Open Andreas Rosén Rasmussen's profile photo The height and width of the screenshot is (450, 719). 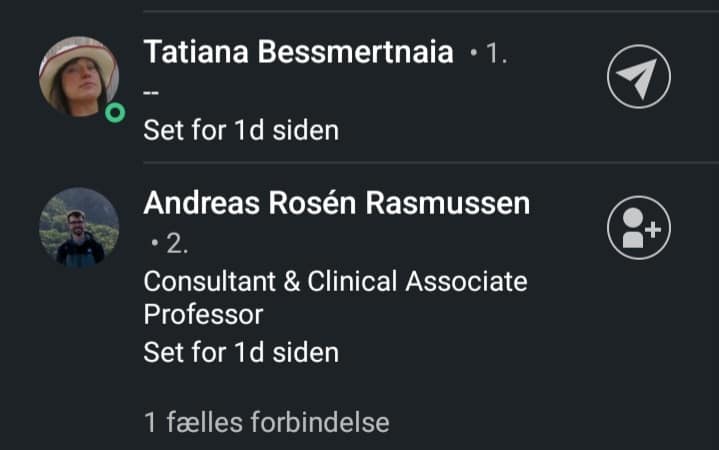(x=79, y=227)
